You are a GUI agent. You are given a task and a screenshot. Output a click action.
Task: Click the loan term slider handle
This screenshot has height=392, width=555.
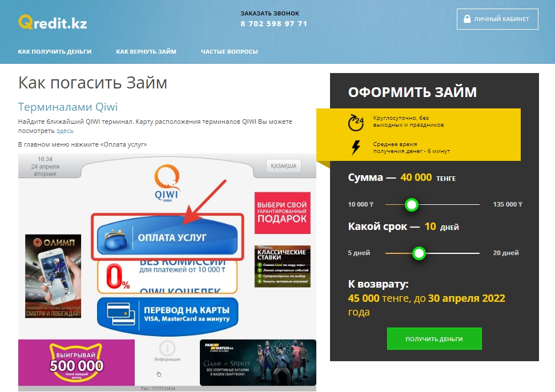419,253
